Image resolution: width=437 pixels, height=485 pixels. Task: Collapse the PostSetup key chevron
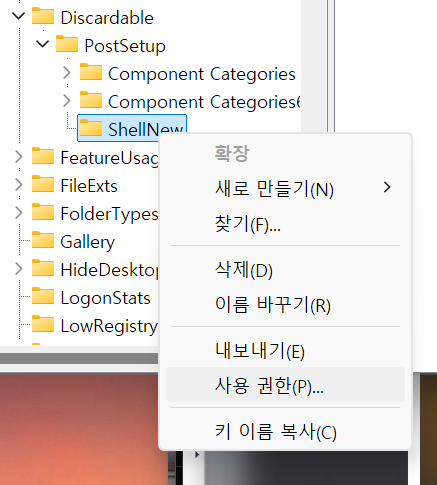[42, 44]
